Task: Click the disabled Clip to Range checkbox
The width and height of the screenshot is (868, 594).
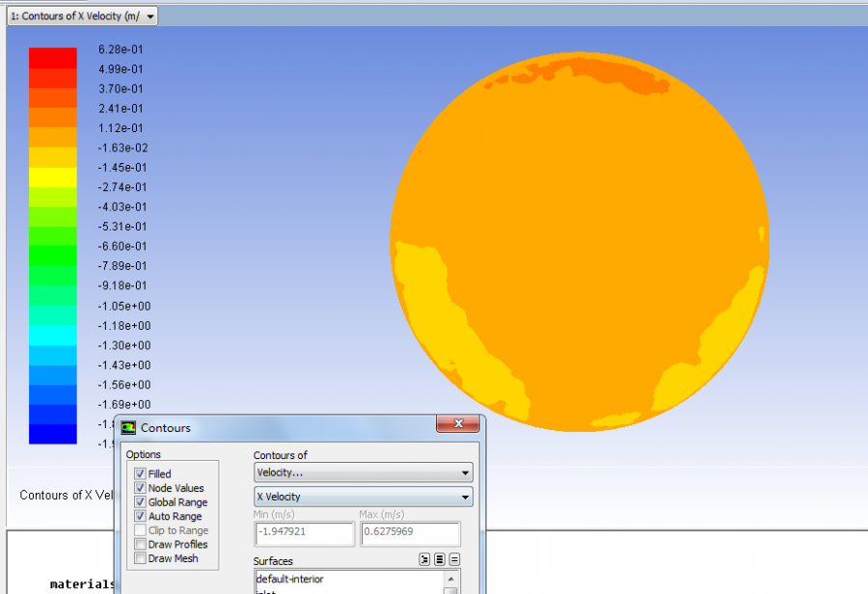Action: pyautogui.click(x=140, y=530)
